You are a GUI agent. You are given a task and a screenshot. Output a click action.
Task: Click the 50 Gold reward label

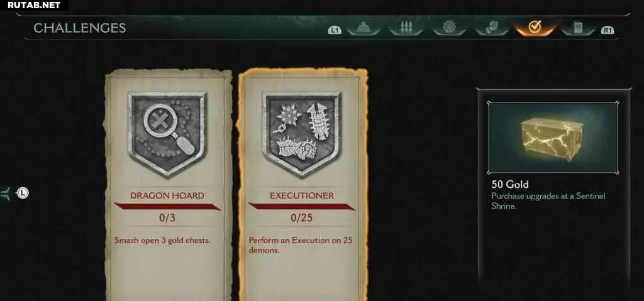coord(510,184)
